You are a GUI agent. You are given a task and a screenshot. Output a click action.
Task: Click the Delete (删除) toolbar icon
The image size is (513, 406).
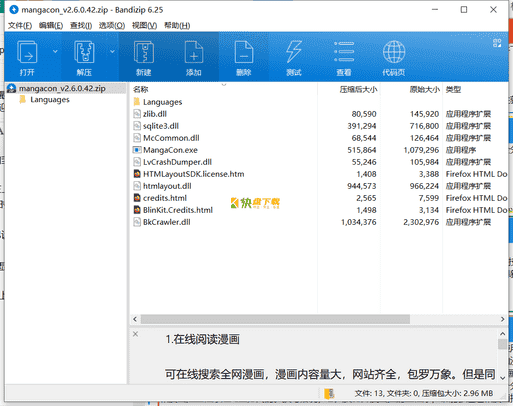pos(244,52)
